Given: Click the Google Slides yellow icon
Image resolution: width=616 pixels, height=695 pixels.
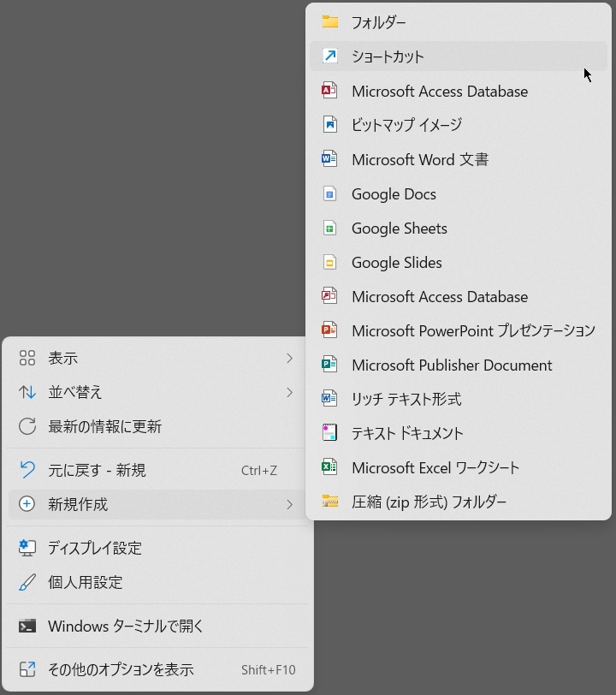Looking at the screenshot, I should [329, 262].
